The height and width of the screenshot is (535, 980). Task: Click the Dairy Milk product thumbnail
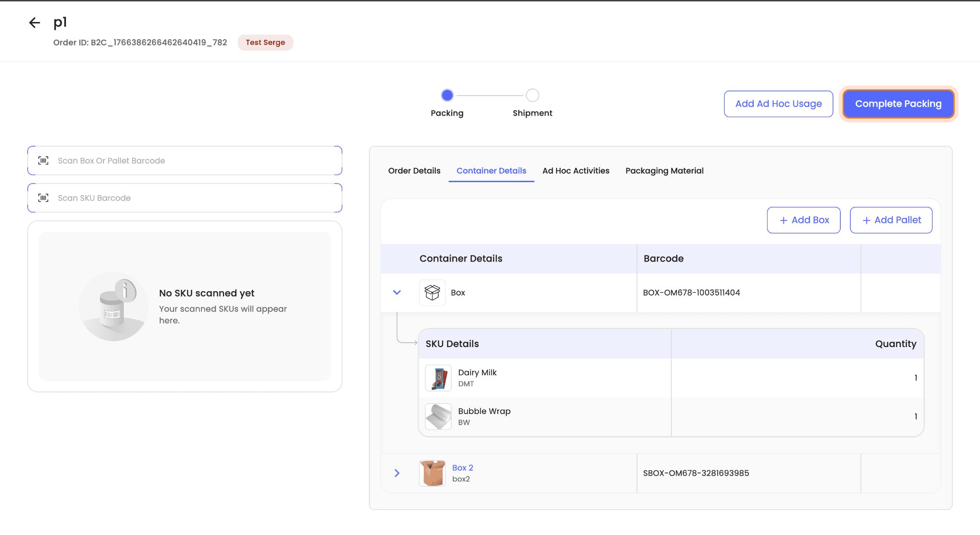coord(438,378)
